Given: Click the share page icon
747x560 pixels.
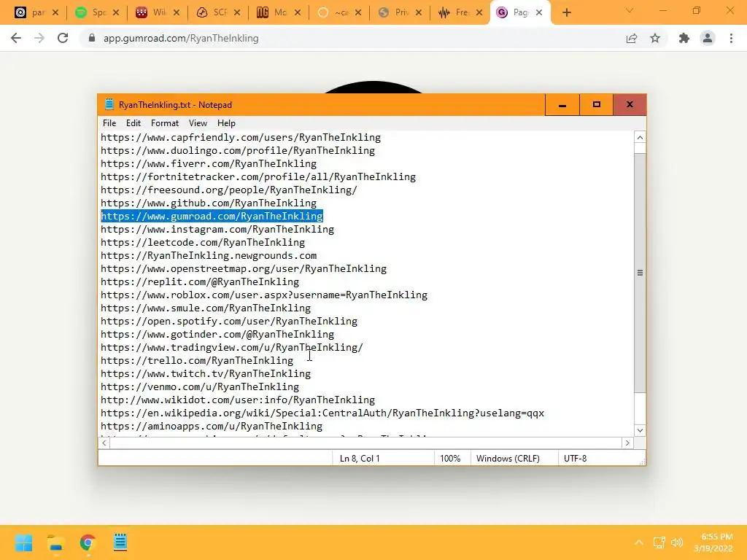Looking at the screenshot, I should (x=632, y=38).
